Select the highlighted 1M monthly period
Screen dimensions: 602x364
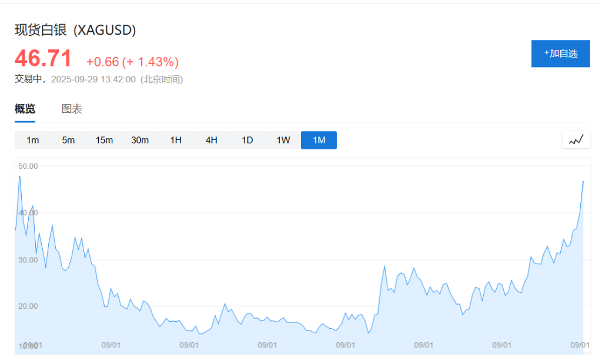319,140
